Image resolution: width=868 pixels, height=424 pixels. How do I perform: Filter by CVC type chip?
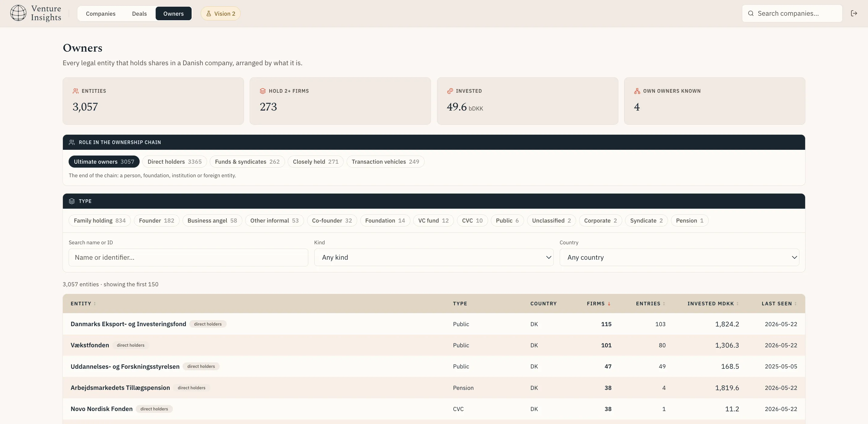coord(472,220)
